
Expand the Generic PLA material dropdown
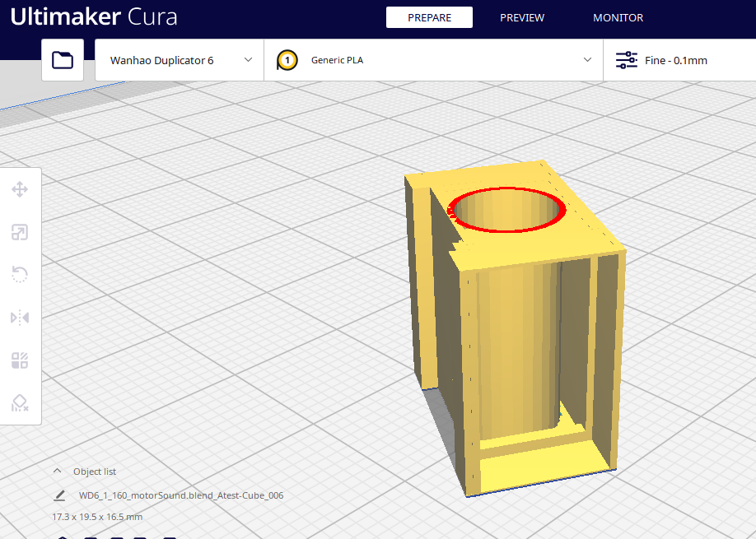pyautogui.click(x=433, y=60)
